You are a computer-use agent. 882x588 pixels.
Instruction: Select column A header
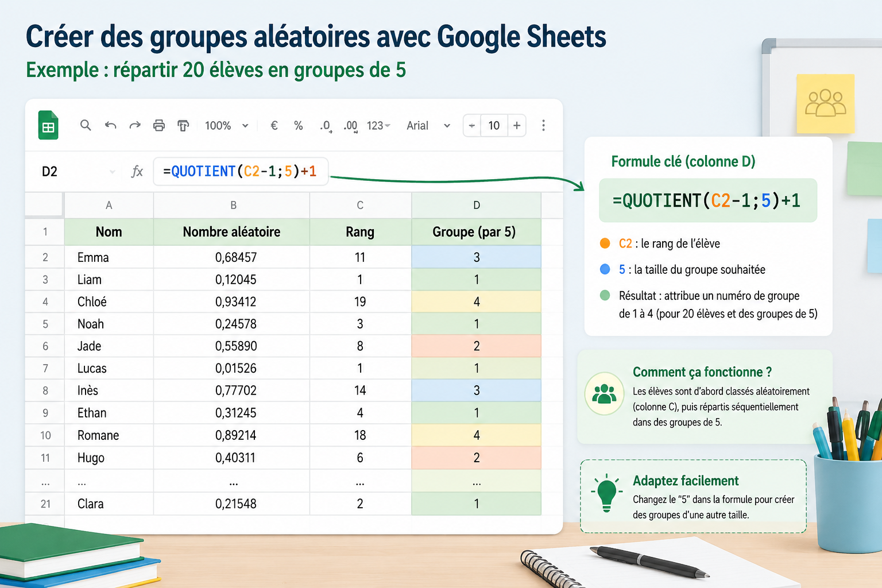tap(109, 205)
